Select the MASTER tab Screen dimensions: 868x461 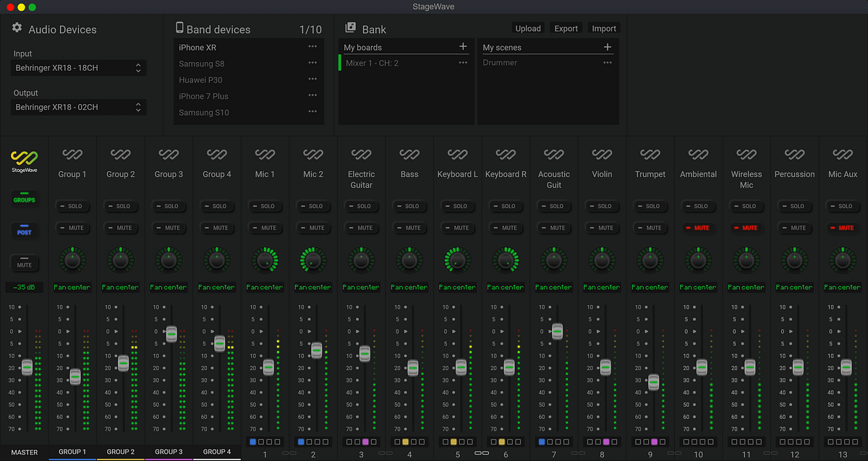pyautogui.click(x=23, y=452)
